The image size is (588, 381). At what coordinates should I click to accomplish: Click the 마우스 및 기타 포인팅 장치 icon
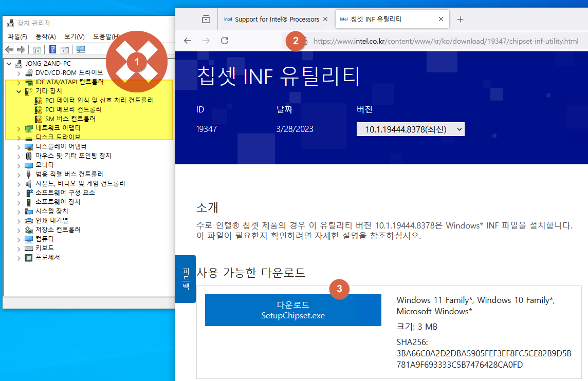click(x=29, y=156)
